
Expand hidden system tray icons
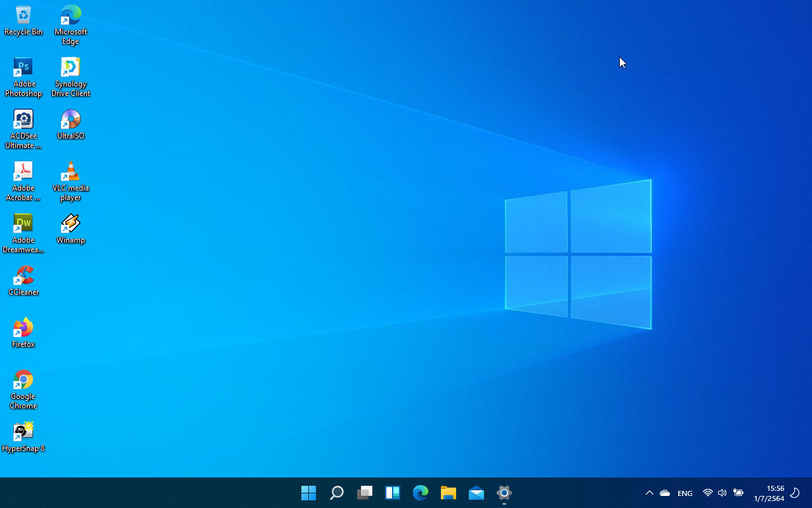[649, 492]
